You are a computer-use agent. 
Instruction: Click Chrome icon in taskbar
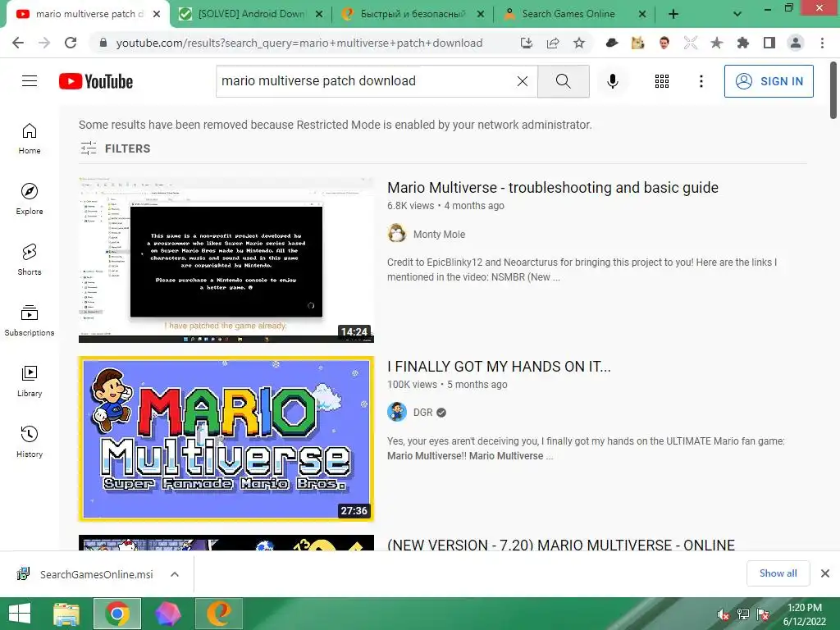click(x=117, y=614)
